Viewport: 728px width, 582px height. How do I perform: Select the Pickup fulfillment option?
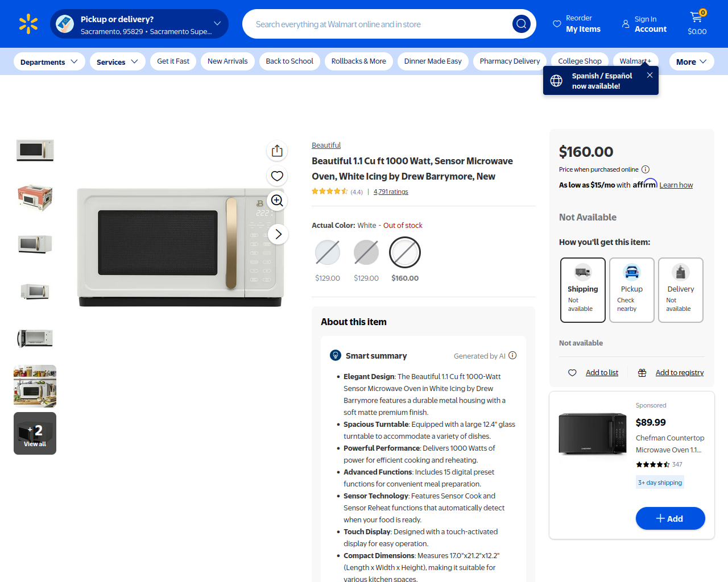pyautogui.click(x=632, y=290)
